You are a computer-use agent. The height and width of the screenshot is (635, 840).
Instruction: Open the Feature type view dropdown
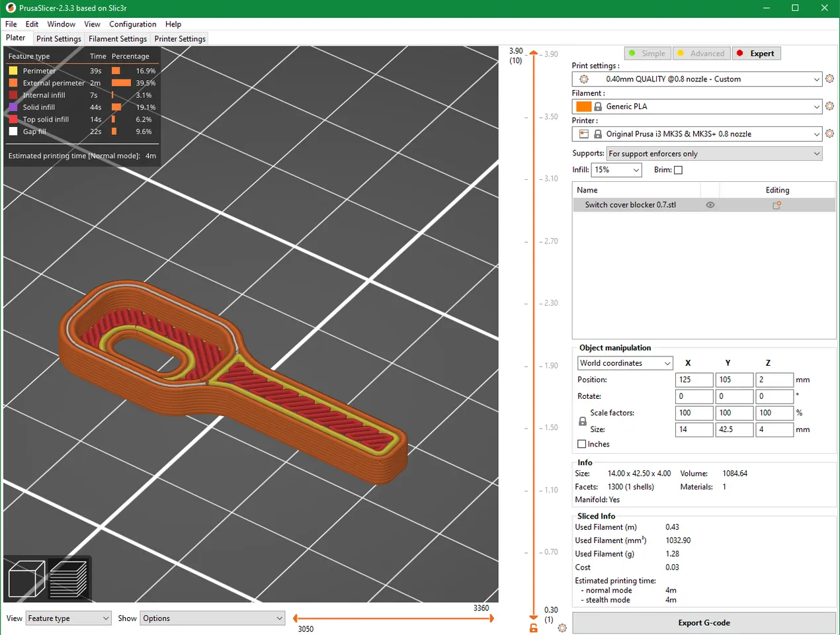click(68, 618)
